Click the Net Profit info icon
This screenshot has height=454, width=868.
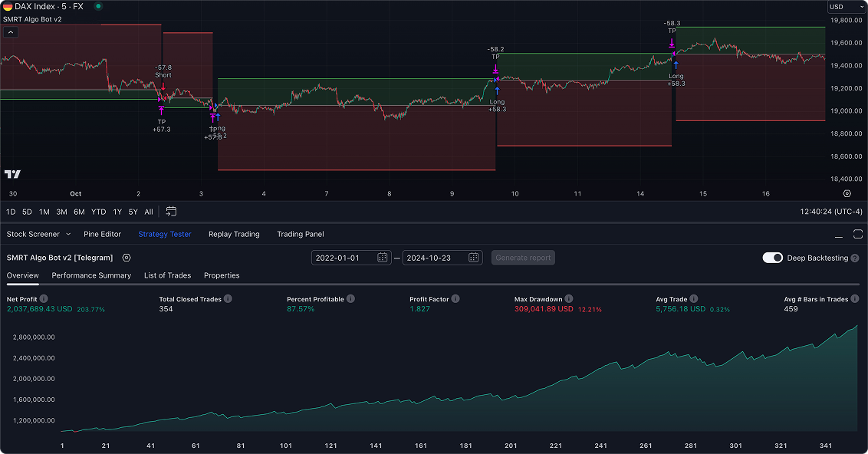[44, 299]
